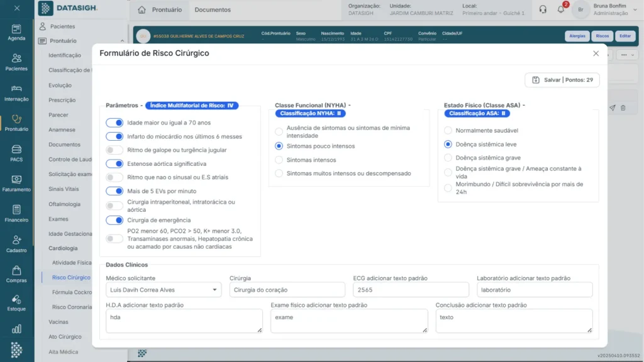Click the Internação bed icon

click(17, 92)
